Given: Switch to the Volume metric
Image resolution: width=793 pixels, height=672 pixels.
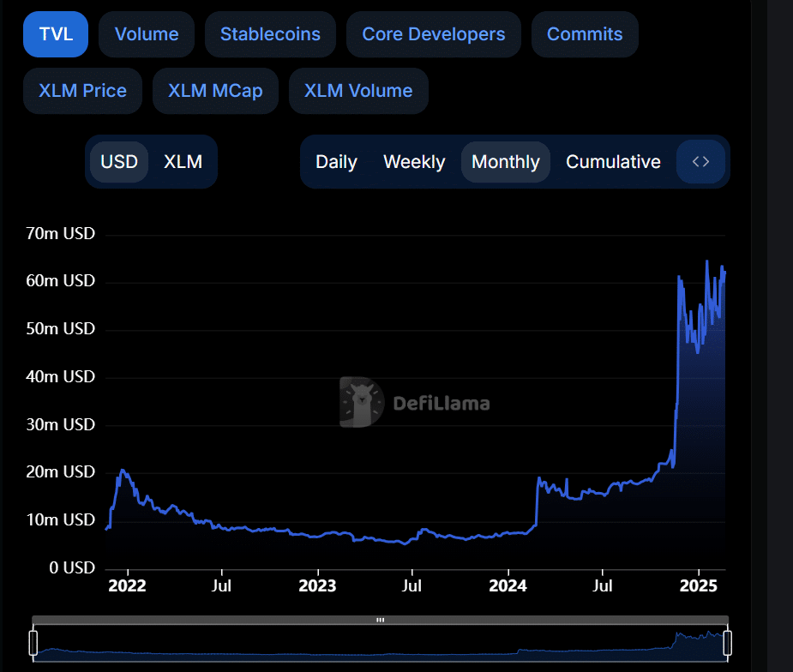Looking at the screenshot, I should point(147,34).
